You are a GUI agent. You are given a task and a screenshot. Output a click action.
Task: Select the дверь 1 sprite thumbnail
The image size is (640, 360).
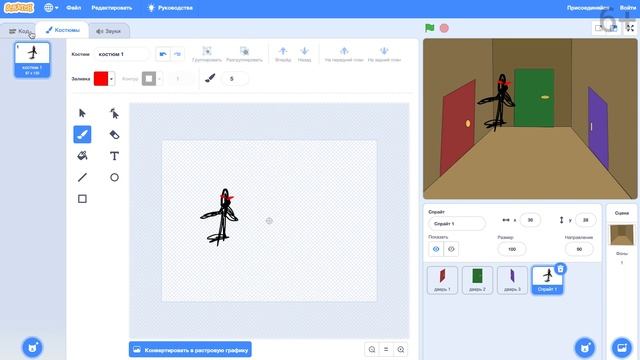click(x=442, y=280)
